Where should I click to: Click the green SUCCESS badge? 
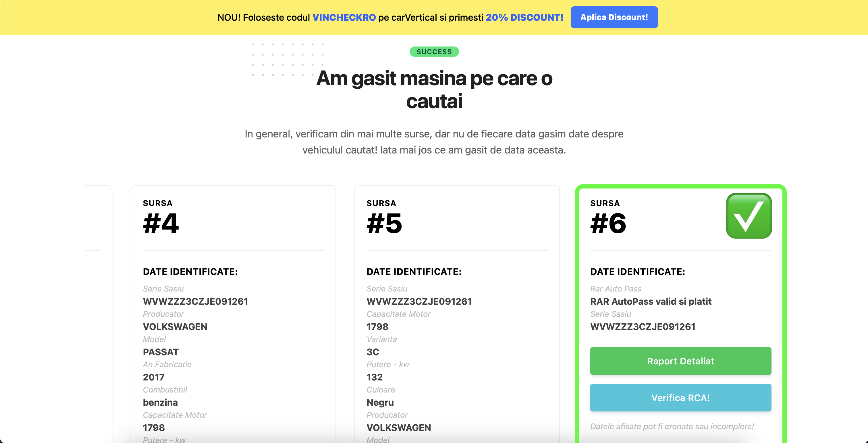point(434,52)
